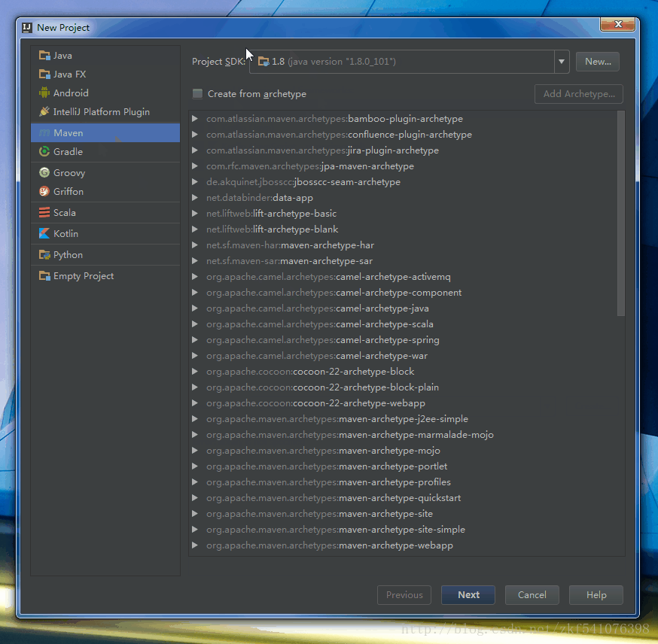
Task: Select maven-archetype-j2ee-simple row
Action: pos(403,419)
